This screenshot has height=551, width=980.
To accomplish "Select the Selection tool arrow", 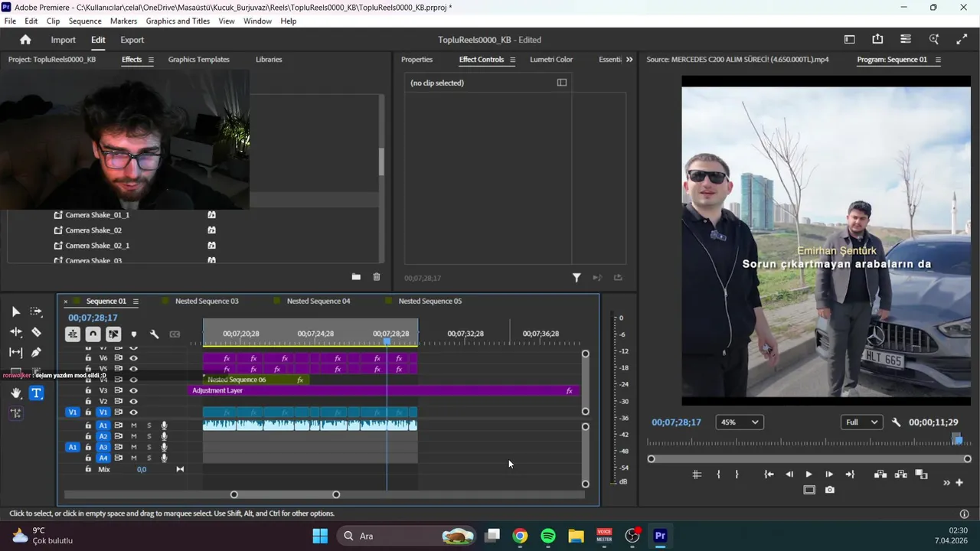I will click(x=15, y=311).
